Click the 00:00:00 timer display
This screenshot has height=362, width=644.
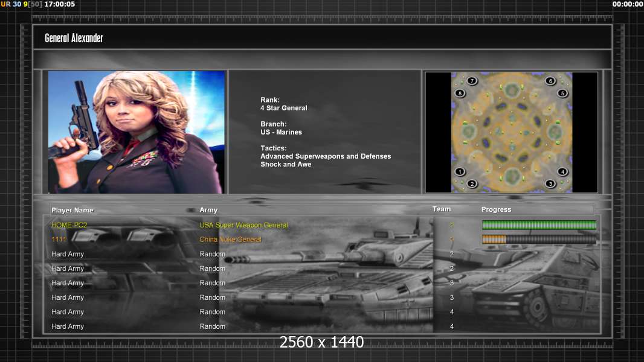(x=628, y=4)
